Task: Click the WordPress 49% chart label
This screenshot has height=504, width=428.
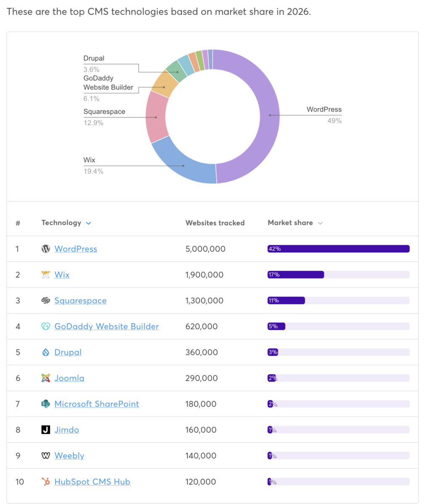Action: pyautogui.click(x=324, y=115)
